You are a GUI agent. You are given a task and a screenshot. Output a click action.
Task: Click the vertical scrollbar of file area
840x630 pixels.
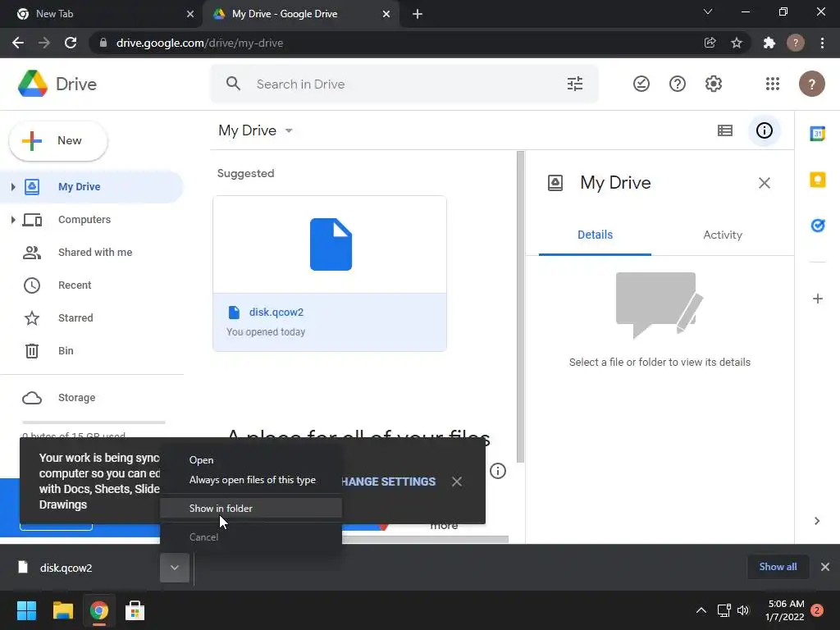[520, 307]
